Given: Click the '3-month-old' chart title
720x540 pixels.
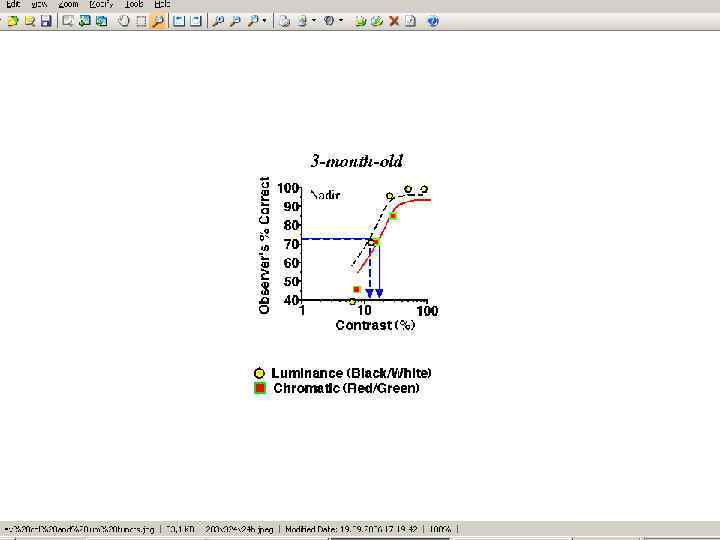Looking at the screenshot, I should point(357,161).
